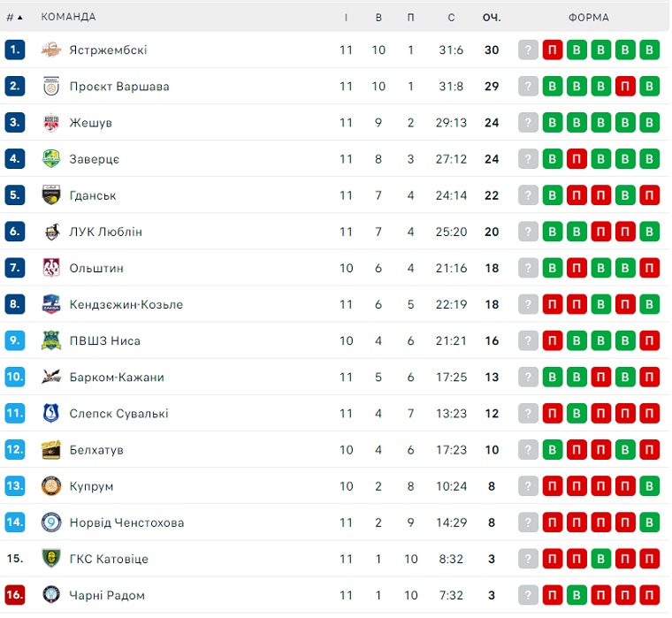Click the Гданськ team logo
The width and height of the screenshot is (672, 618).
pyautogui.click(x=51, y=195)
